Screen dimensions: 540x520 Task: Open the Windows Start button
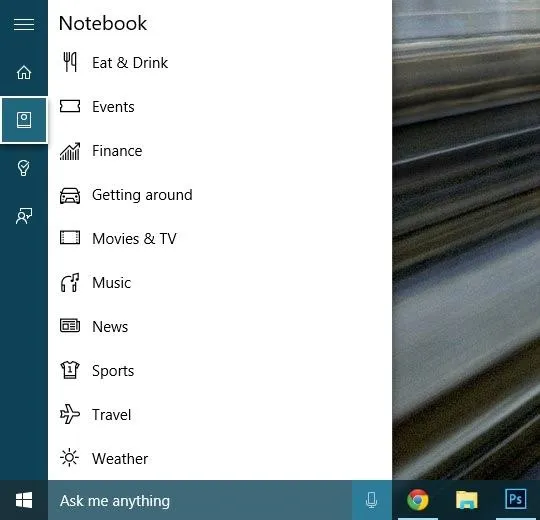pyautogui.click(x=24, y=500)
